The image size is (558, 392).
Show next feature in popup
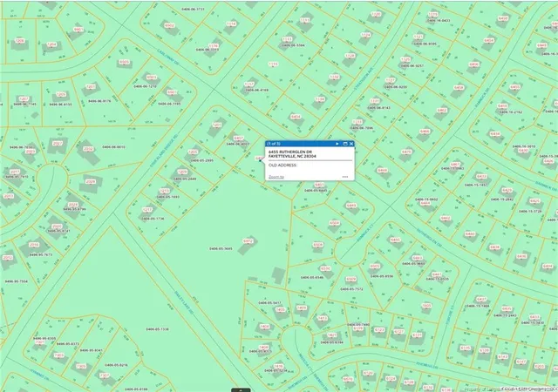[x=337, y=144]
